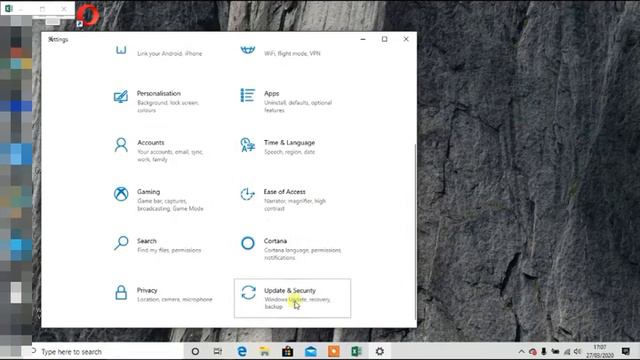This screenshot has height=360, width=640.
Task: Open File Explorer from the taskbar
Action: pyautogui.click(x=264, y=351)
